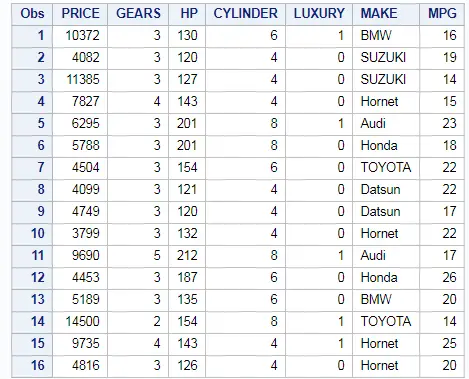469x379 pixels.
Task: Click the PRICE column header
Action: pos(80,14)
